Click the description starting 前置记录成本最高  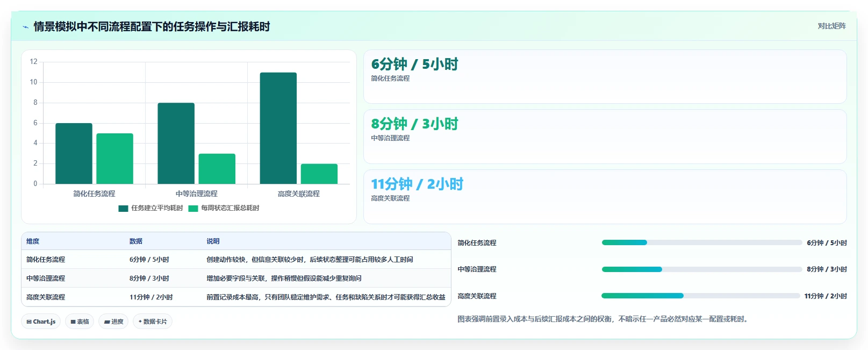click(326, 297)
